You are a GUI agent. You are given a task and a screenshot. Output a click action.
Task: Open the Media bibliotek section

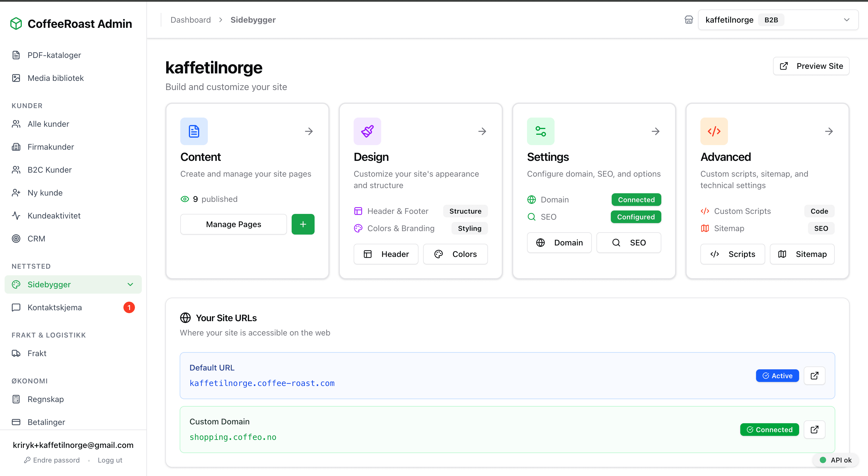pos(55,78)
